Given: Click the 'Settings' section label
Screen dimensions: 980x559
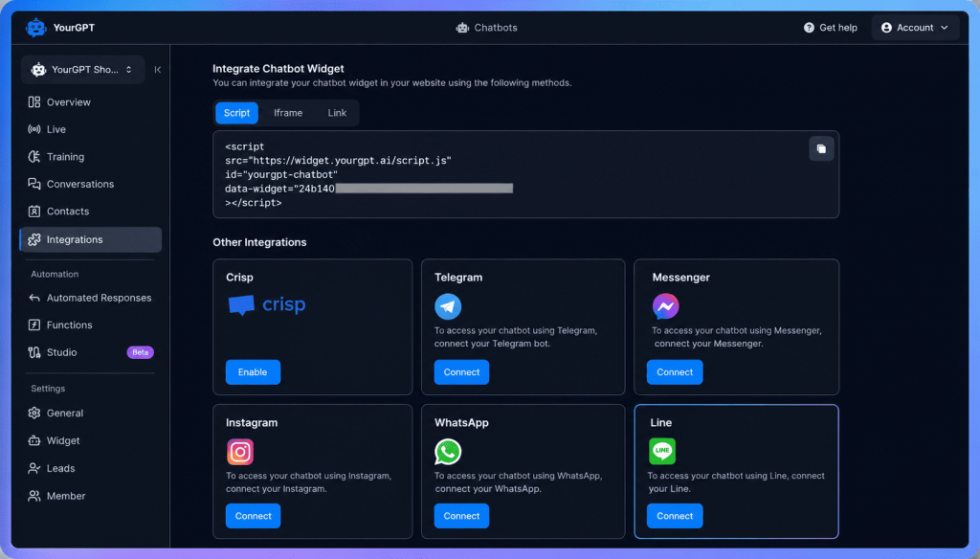Looking at the screenshot, I should point(48,389).
